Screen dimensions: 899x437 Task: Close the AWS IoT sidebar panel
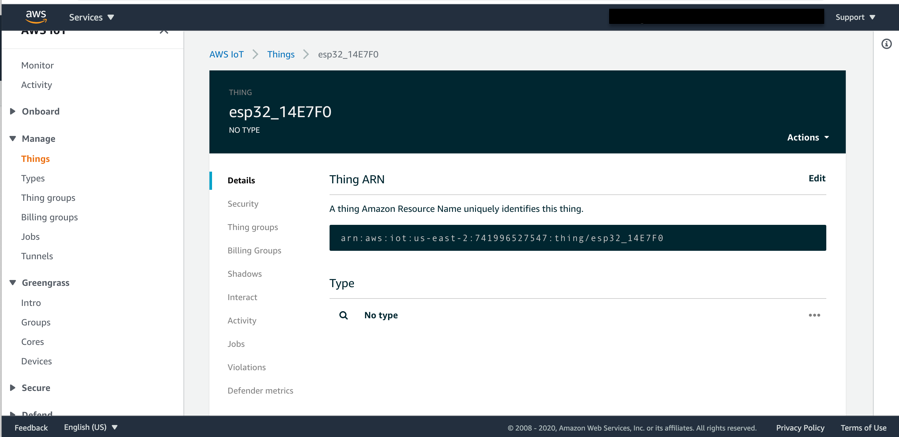[x=163, y=31]
